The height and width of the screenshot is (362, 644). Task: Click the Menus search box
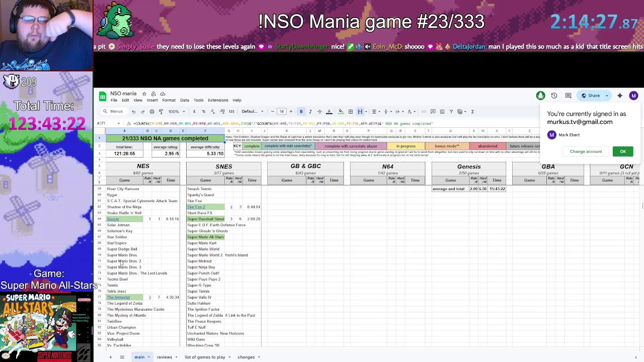point(114,112)
